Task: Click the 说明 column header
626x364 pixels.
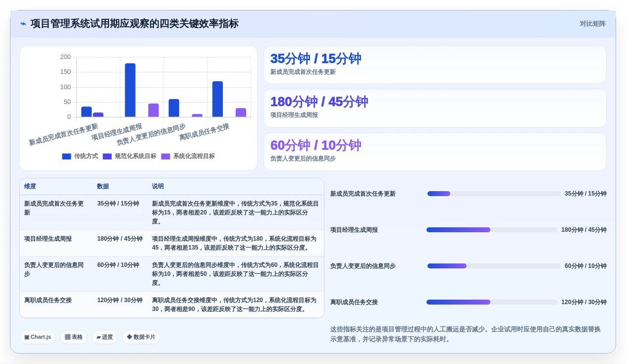Action: (158, 187)
